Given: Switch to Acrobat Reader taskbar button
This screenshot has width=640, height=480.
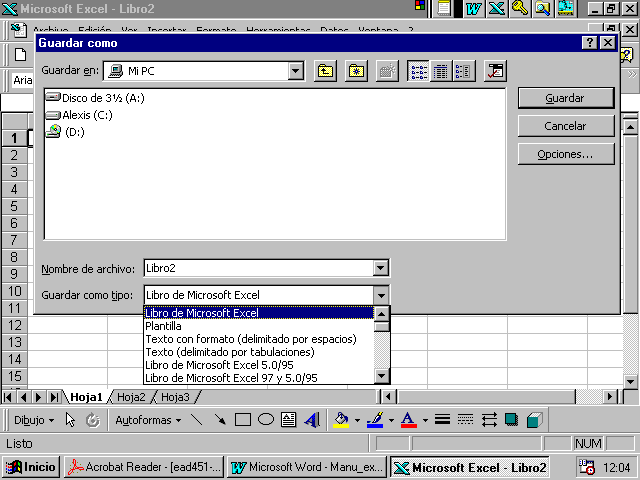Looking at the screenshot, I should 144,467.
